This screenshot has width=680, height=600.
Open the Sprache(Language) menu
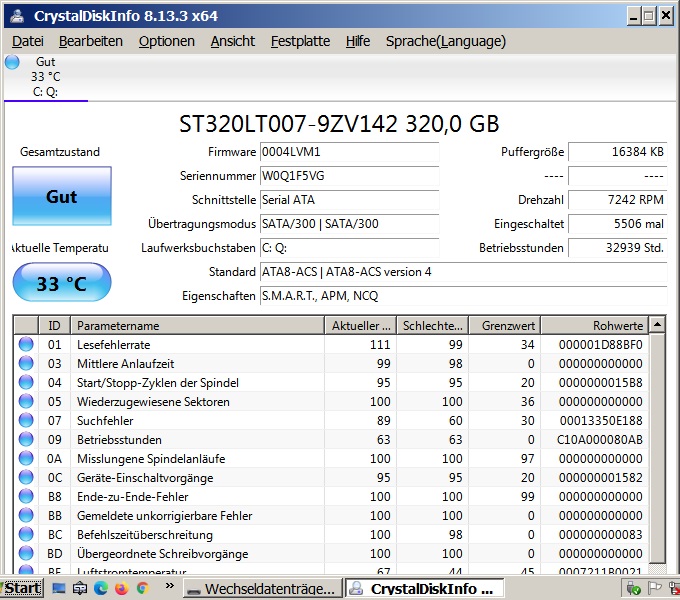coord(446,41)
